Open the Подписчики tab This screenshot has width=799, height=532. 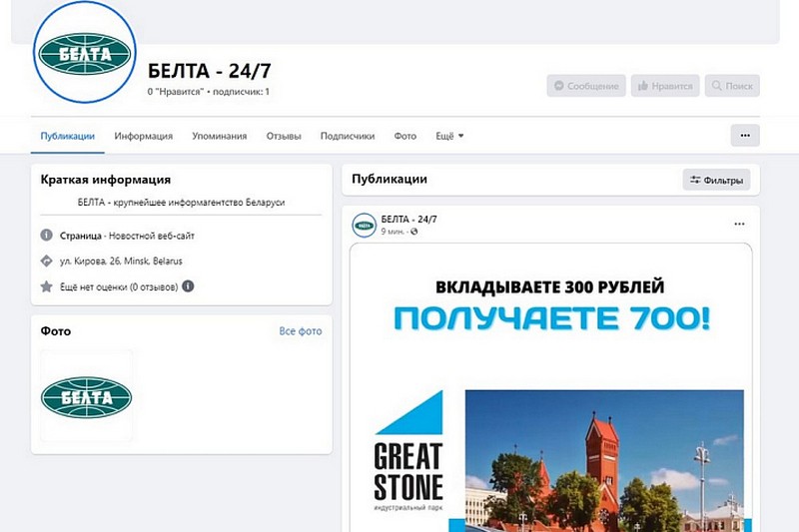[347, 136]
